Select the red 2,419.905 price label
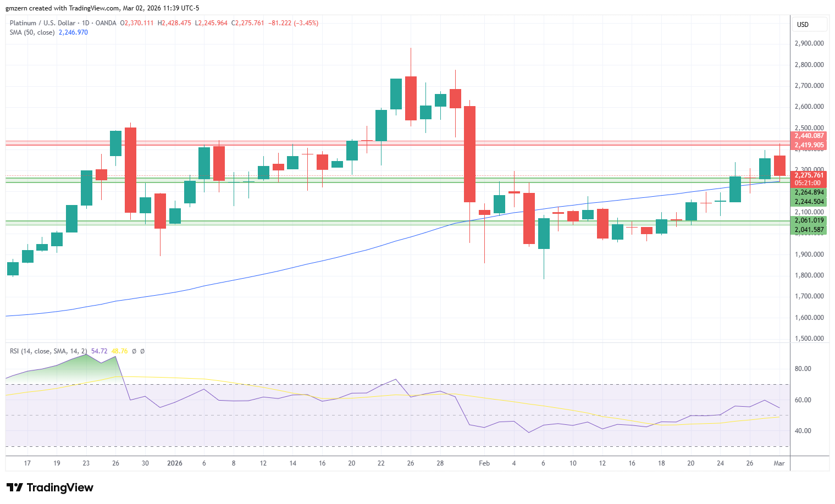 (809, 146)
